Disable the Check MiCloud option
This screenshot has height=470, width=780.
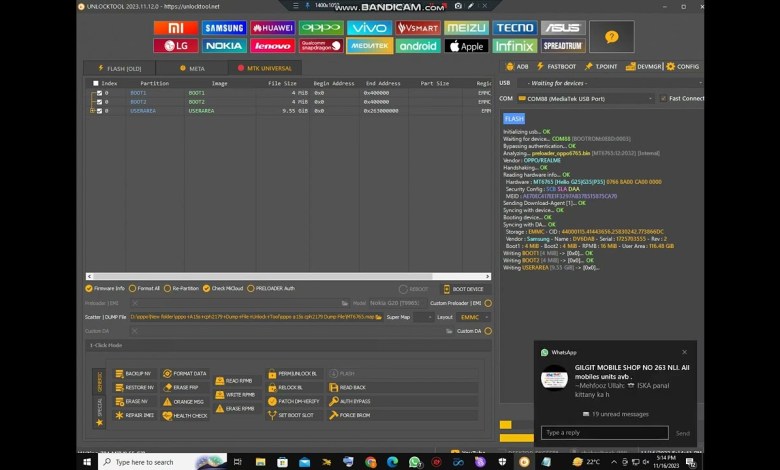(x=205, y=288)
